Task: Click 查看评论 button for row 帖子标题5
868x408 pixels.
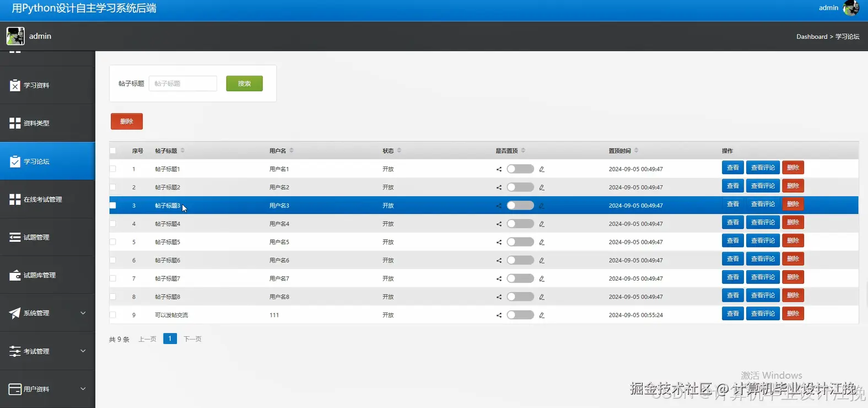Action: click(763, 240)
